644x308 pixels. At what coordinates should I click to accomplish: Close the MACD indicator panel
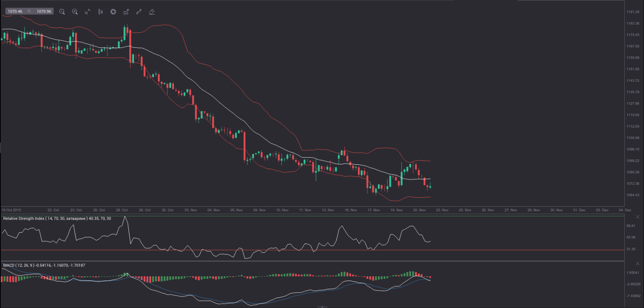click(x=637, y=264)
